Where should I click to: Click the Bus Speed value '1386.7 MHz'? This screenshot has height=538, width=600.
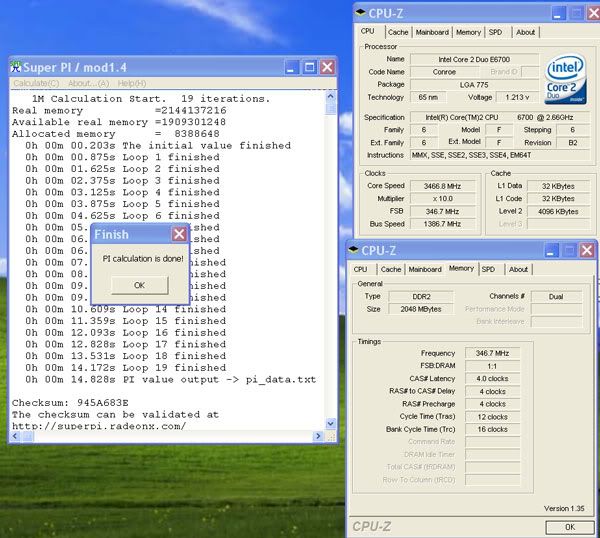(x=442, y=224)
